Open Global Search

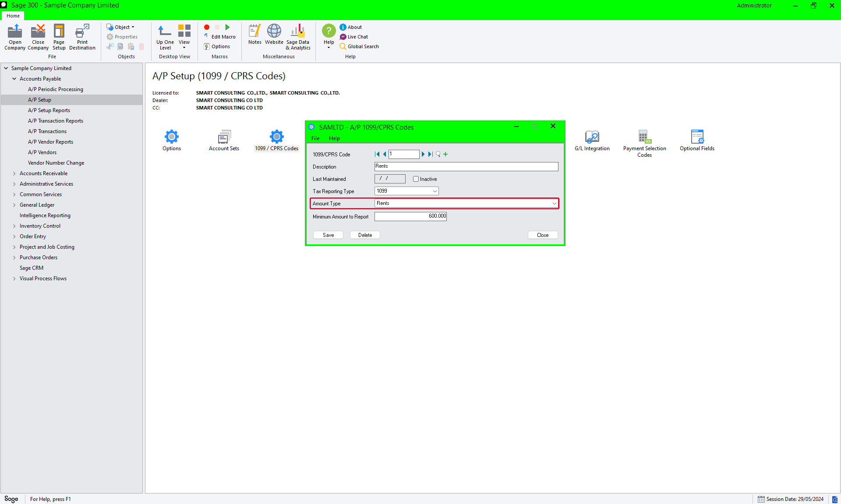(x=359, y=46)
